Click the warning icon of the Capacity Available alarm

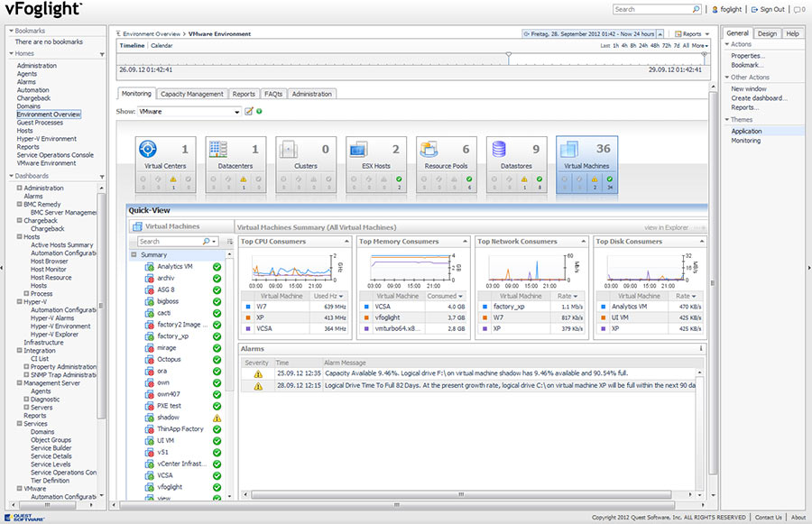[258, 374]
